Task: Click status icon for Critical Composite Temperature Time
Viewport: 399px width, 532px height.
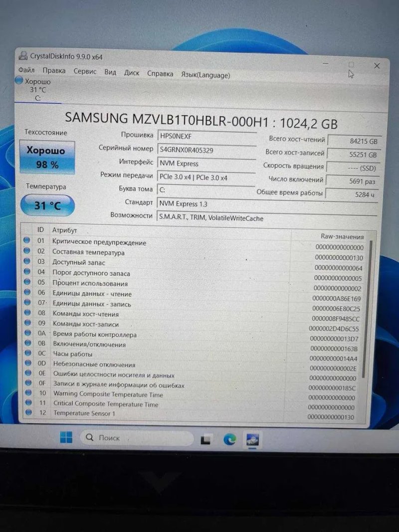Action: tap(29, 402)
